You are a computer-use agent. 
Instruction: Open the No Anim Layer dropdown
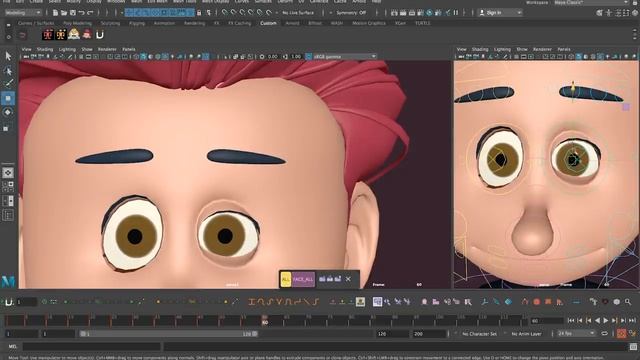526,333
